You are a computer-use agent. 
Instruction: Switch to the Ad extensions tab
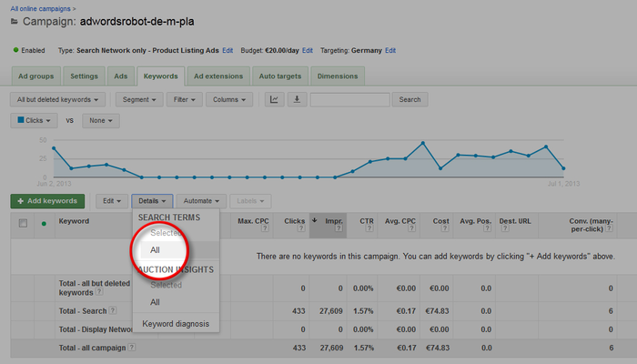(x=217, y=75)
